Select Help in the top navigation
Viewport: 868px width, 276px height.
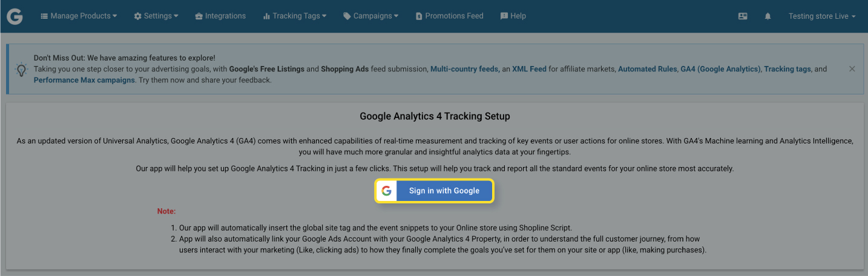pyautogui.click(x=513, y=16)
